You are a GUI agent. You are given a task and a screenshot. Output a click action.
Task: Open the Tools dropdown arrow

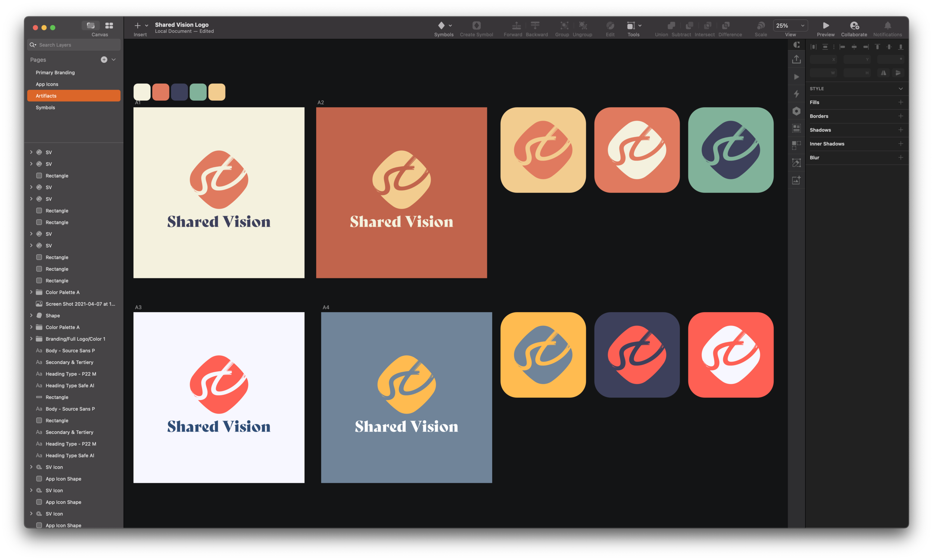[x=640, y=25]
